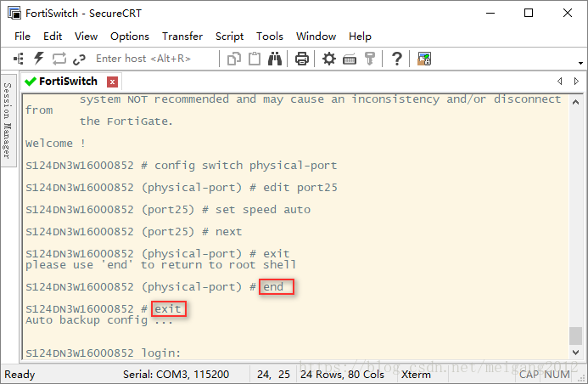Click cursor position '24, 25' in status bar
588x384 pixels.
(x=273, y=375)
